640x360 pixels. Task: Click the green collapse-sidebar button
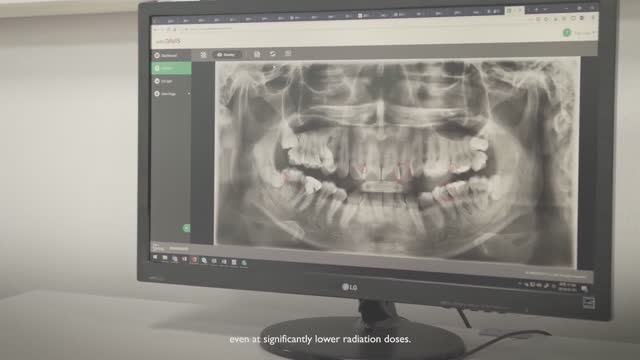[x=187, y=228]
